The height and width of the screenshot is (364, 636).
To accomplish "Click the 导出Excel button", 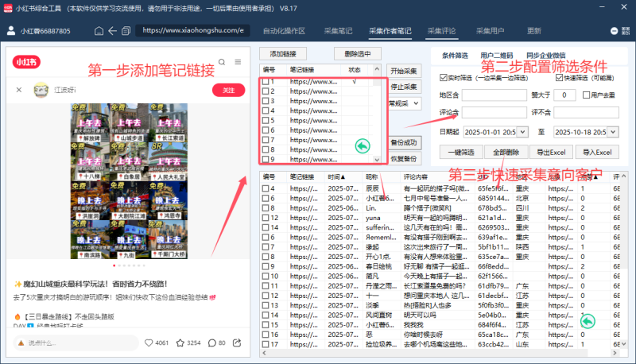I will pyautogui.click(x=551, y=153).
